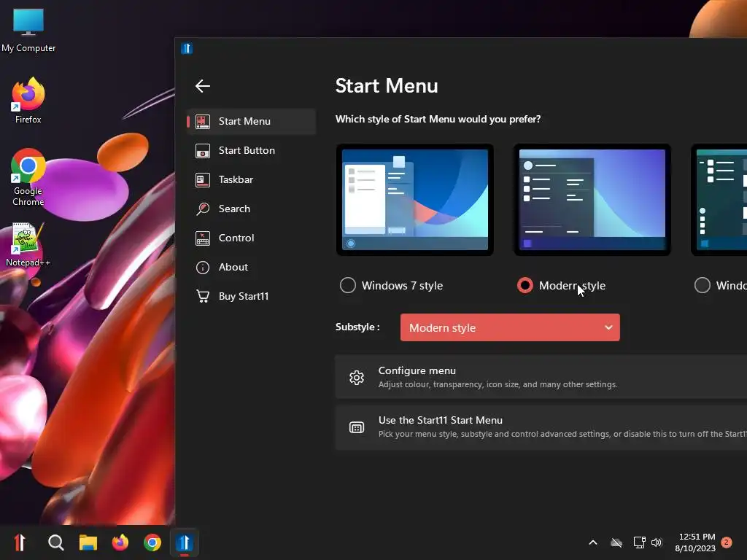Click the Taskbar sidebar icon

[203, 180]
